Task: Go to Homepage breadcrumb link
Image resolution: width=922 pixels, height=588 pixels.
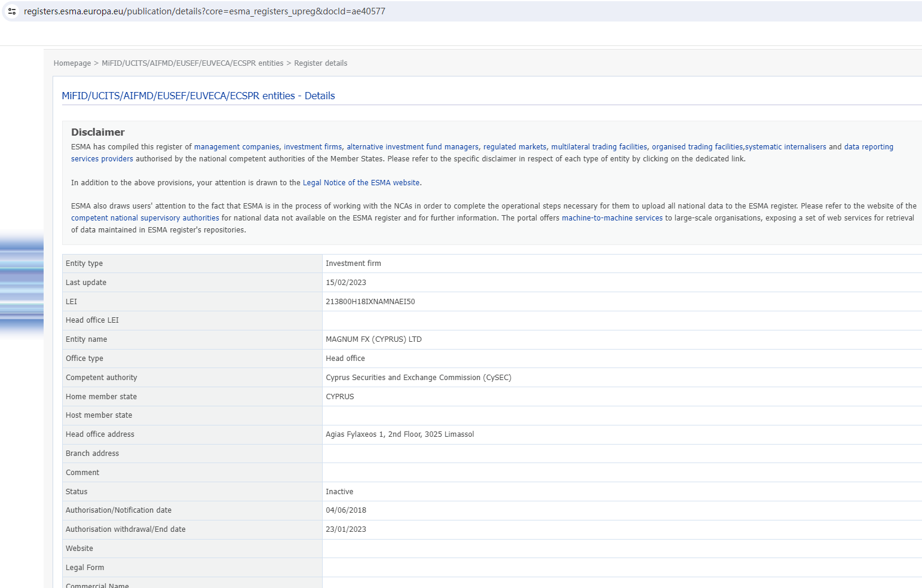Action: pyautogui.click(x=72, y=63)
